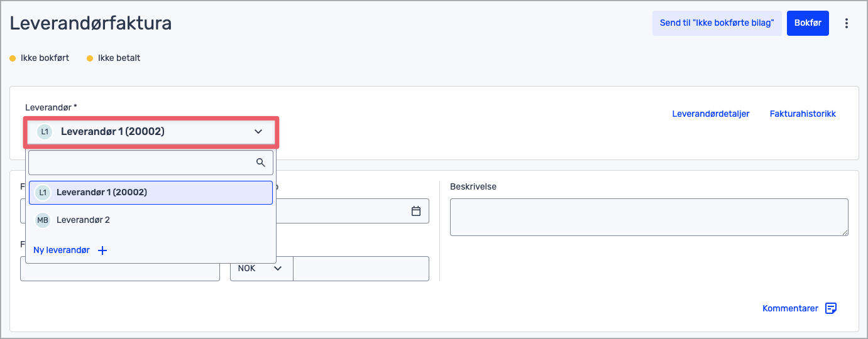Click the L1 avatar in selected supplier field
The height and width of the screenshot is (339, 868).
tap(45, 132)
